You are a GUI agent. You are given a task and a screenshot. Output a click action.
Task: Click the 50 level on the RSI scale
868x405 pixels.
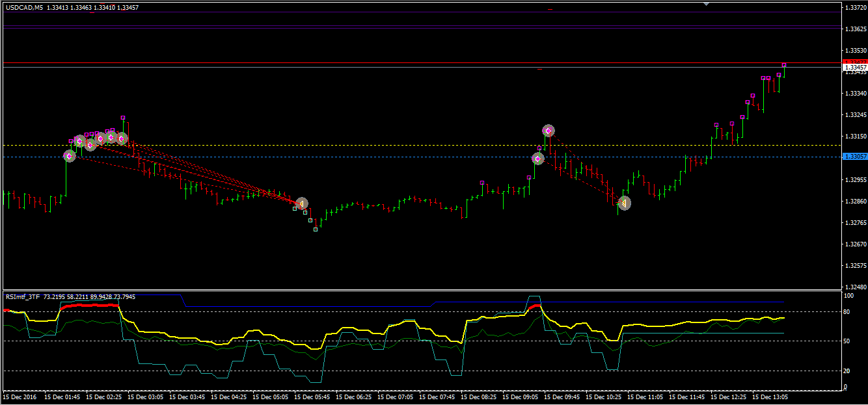[847, 341]
